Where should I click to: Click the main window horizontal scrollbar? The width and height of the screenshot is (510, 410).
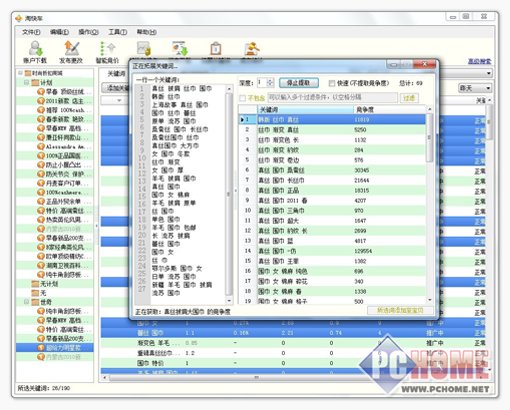(x=257, y=378)
